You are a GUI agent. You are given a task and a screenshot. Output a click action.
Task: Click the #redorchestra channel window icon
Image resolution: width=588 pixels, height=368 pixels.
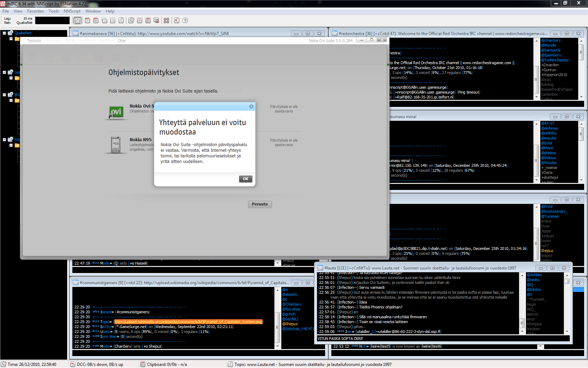[x=334, y=34]
